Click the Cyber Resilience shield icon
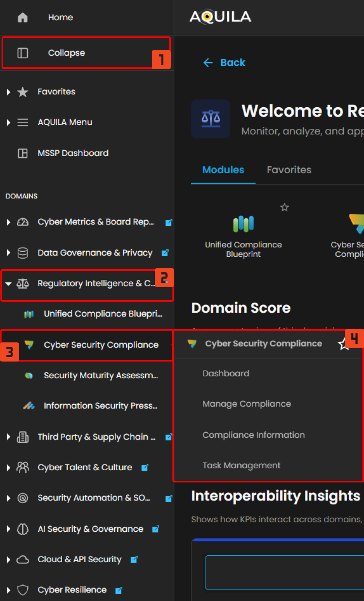Image resolution: width=364 pixels, height=601 pixels. coord(23,590)
